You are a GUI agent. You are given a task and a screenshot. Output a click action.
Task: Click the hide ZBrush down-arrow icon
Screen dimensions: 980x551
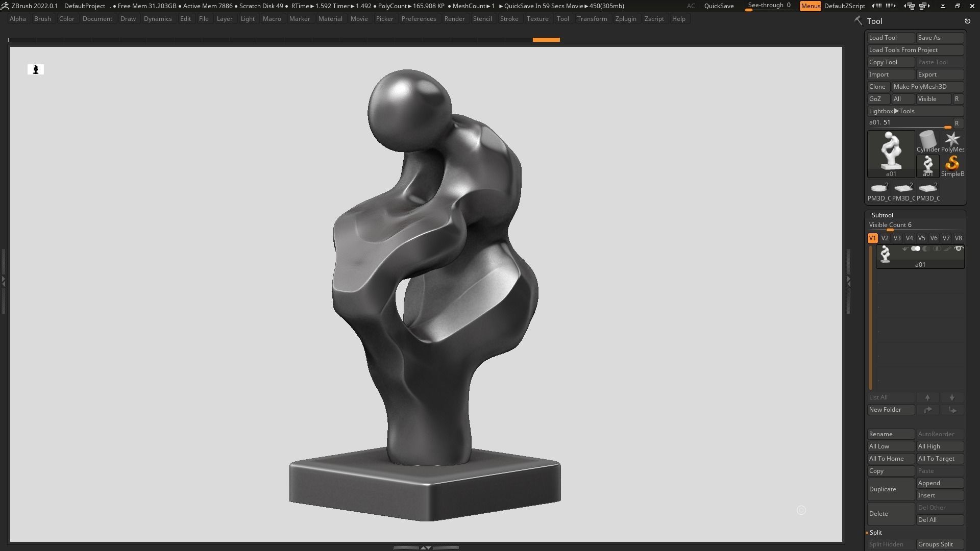point(943,6)
